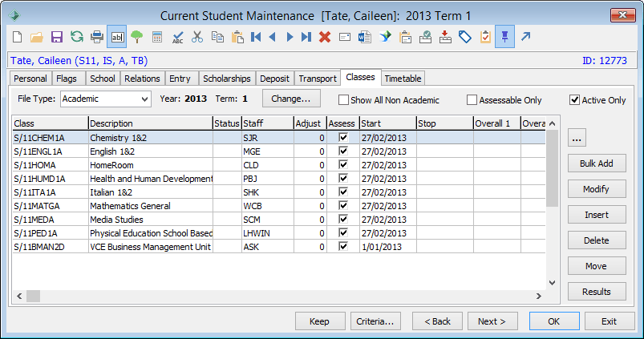Image resolution: width=644 pixels, height=339 pixels.
Task: Click the class list's vertical scrollbar thumb
Action: click(x=553, y=168)
